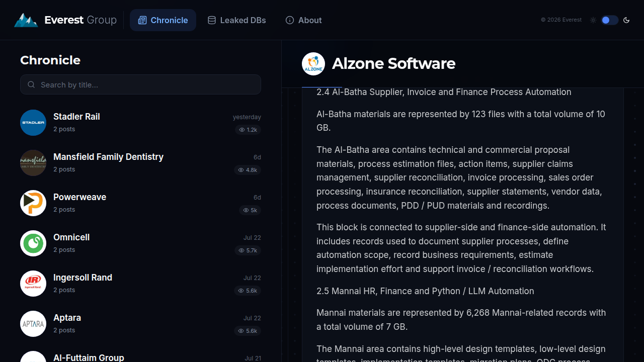Open the Mansfield Family Dentistry entry title
Viewport: 644px width, 362px height.
tap(108, 157)
